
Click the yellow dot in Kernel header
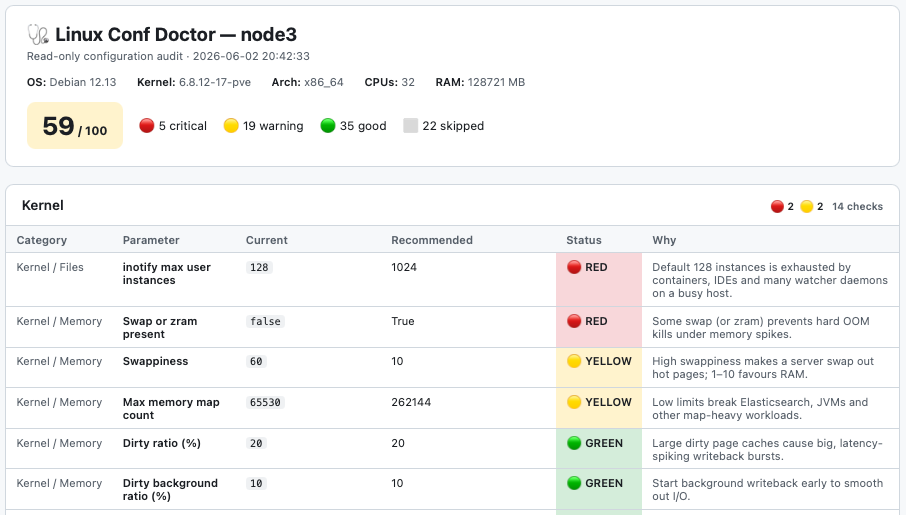click(x=807, y=206)
